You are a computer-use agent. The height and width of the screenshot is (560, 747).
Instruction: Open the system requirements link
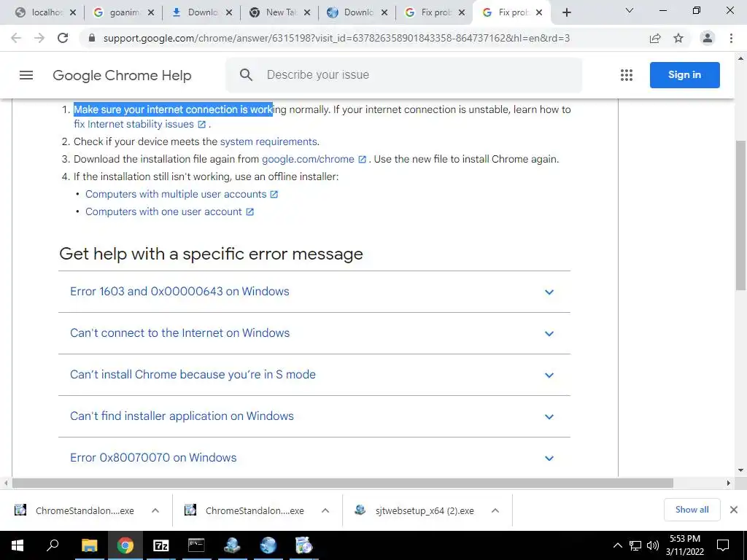click(268, 141)
